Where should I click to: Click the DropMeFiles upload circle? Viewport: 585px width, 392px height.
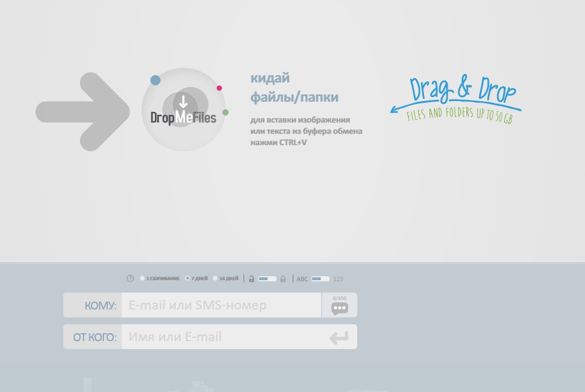click(x=183, y=110)
